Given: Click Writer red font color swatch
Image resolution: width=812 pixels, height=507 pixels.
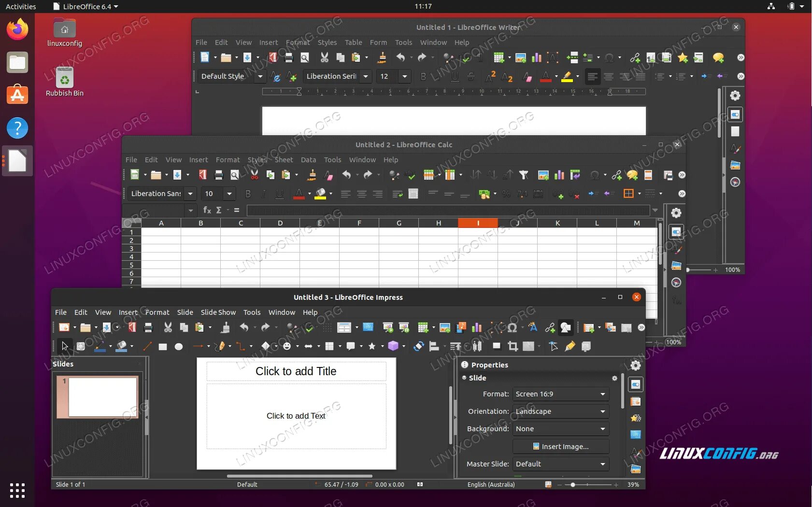Looking at the screenshot, I should pos(546,76).
